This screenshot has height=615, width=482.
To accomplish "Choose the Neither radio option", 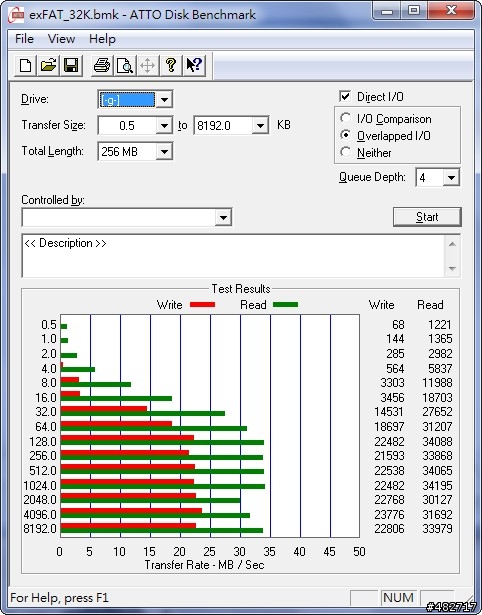I will [346, 152].
